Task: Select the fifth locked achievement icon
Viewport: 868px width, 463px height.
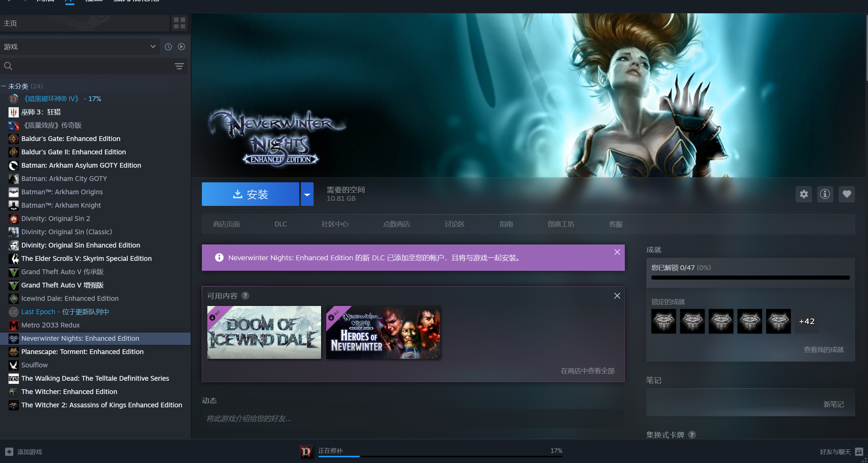Action: click(x=778, y=321)
